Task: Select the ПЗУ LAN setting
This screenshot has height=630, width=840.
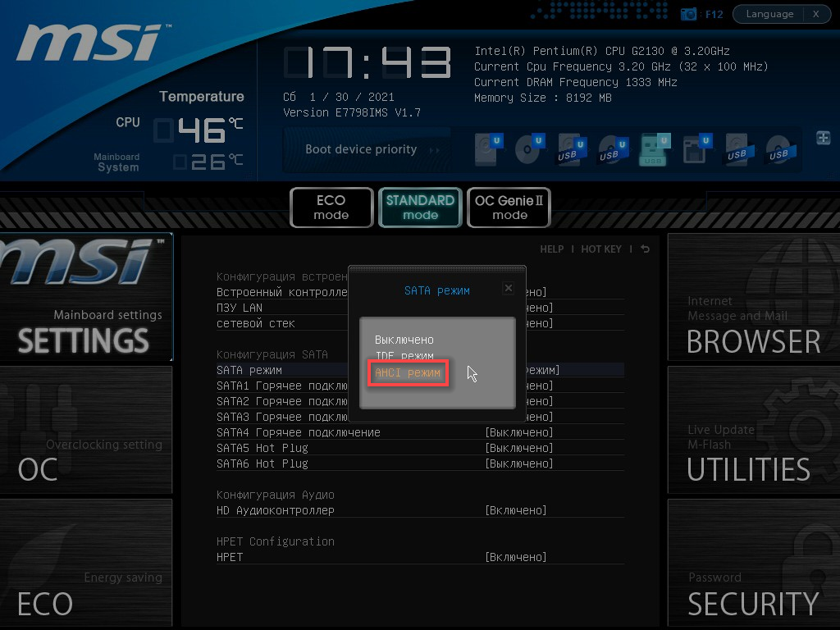Action: pyautogui.click(x=420, y=308)
